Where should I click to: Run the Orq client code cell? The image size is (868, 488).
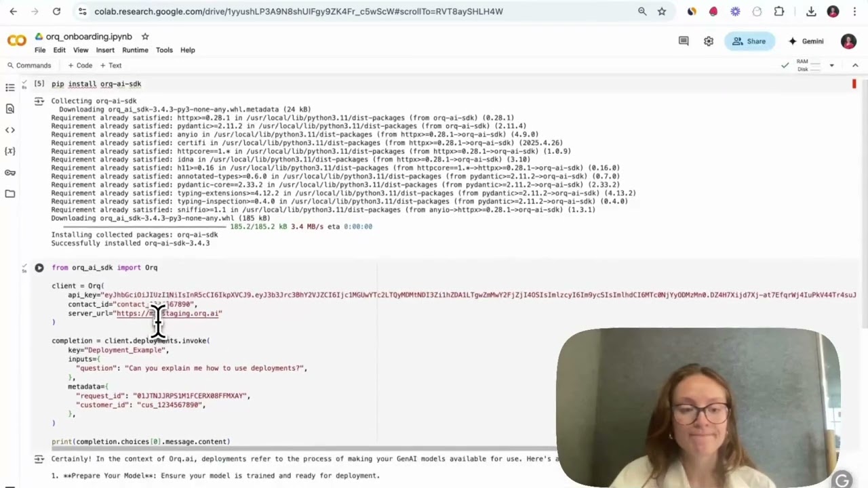tap(39, 268)
